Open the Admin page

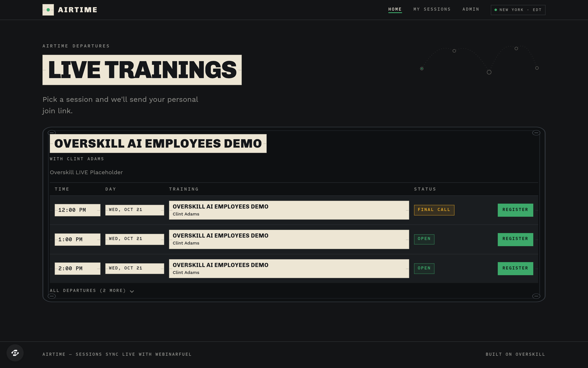point(471,9)
